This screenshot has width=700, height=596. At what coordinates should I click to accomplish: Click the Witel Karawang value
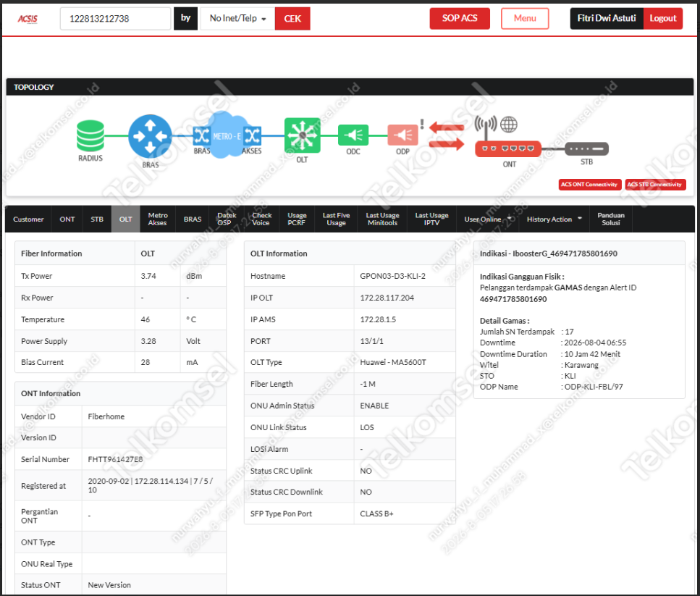[581, 365]
